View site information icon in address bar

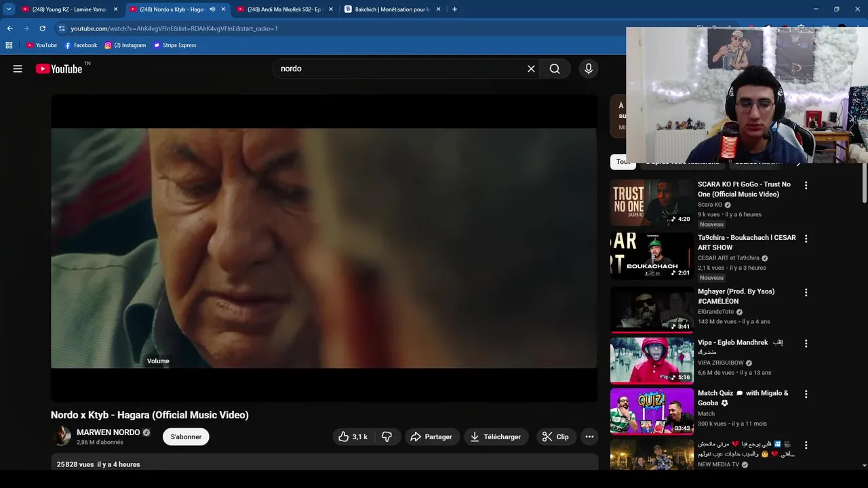62,28
